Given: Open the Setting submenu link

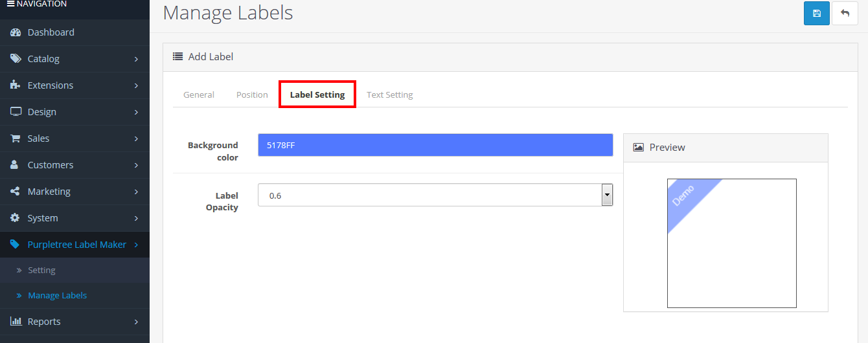Looking at the screenshot, I should 41,271.
